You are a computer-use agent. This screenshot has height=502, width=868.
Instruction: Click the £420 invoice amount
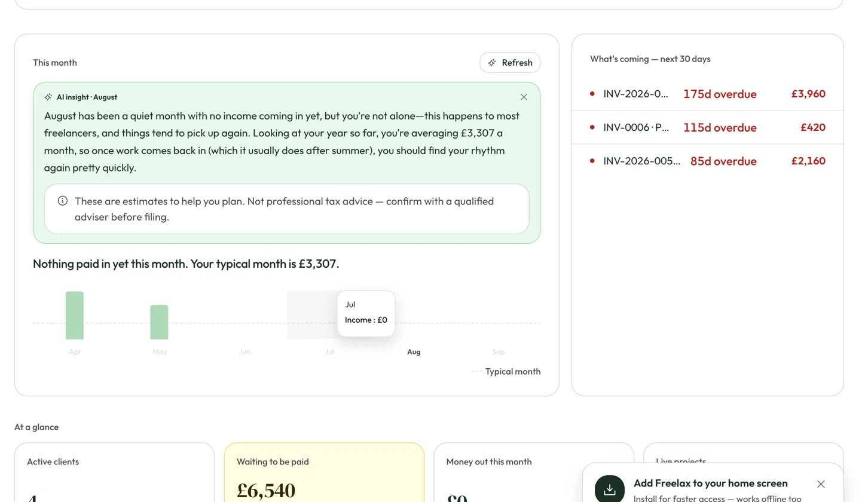pyautogui.click(x=813, y=127)
